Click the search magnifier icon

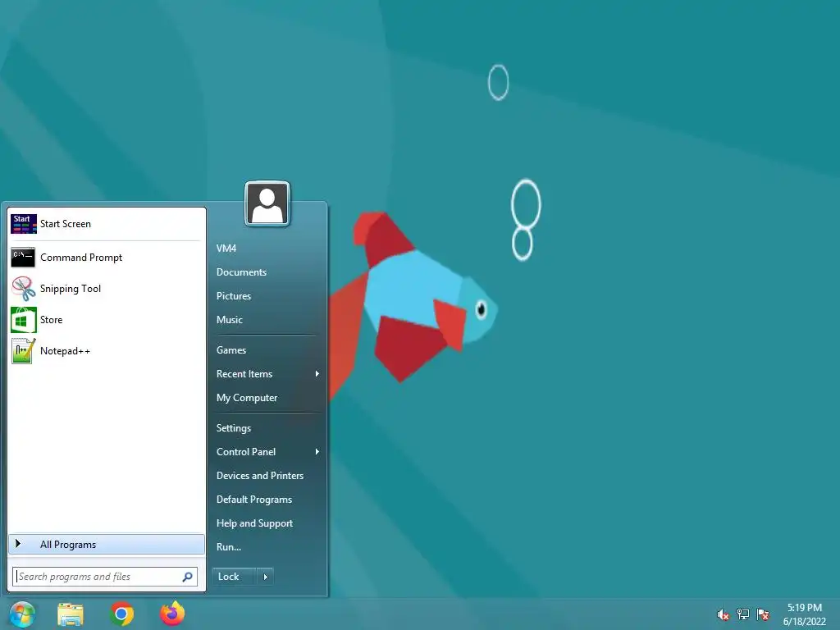[188, 577]
